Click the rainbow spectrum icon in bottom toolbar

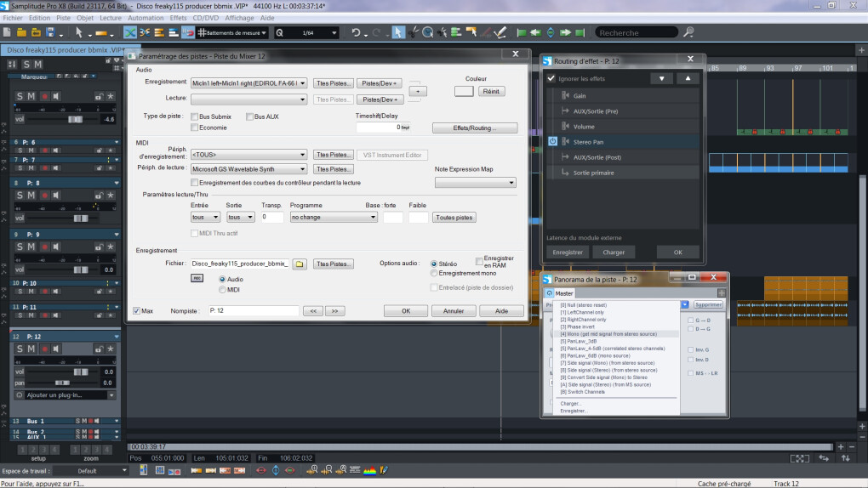tap(369, 470)
